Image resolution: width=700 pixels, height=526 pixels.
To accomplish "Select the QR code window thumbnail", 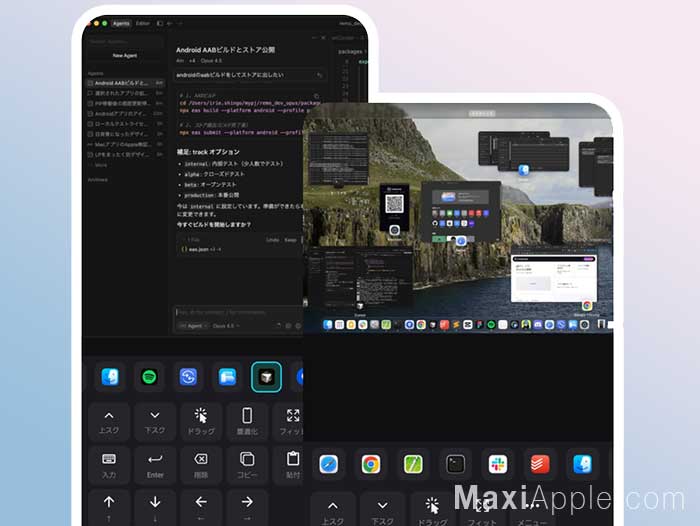I will [x=394, y=208].
